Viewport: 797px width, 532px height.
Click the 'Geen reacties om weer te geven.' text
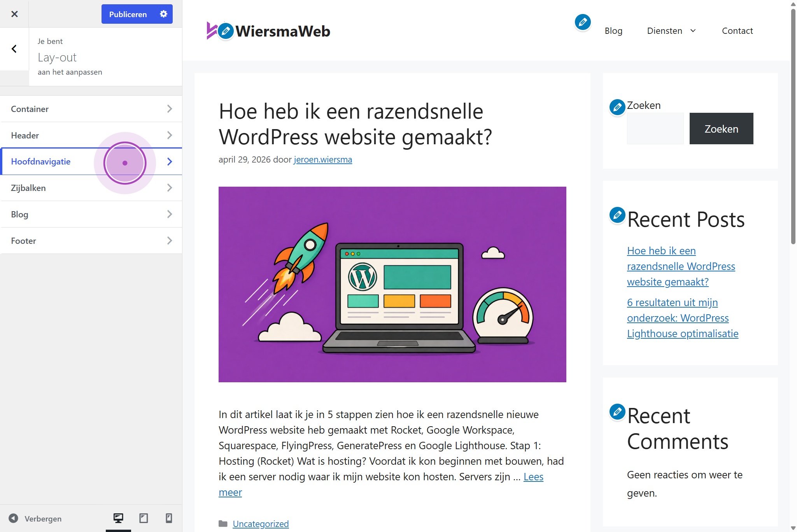[685, 484]
